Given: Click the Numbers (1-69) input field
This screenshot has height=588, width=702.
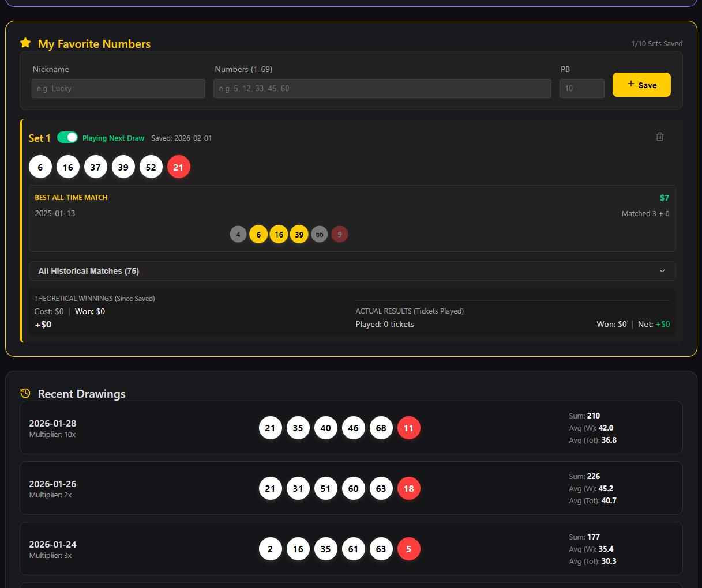Looking at the screenshot, I should point(382,88).
